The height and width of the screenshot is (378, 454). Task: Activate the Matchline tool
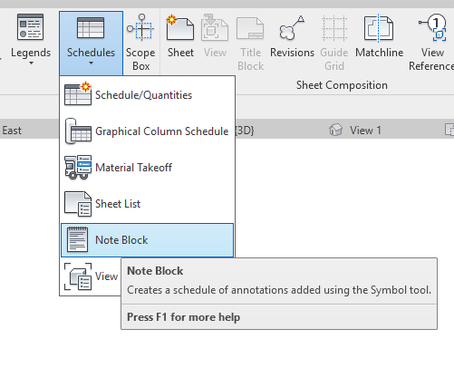(379, 36)
